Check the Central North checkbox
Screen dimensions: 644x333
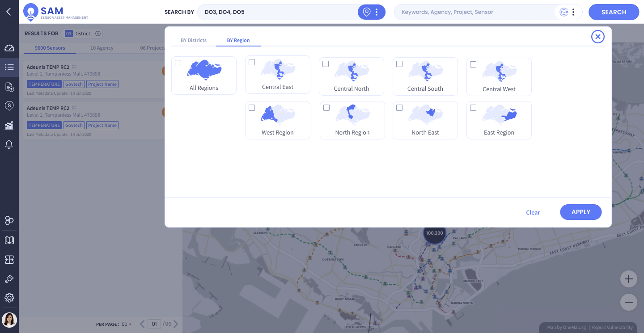326,64
